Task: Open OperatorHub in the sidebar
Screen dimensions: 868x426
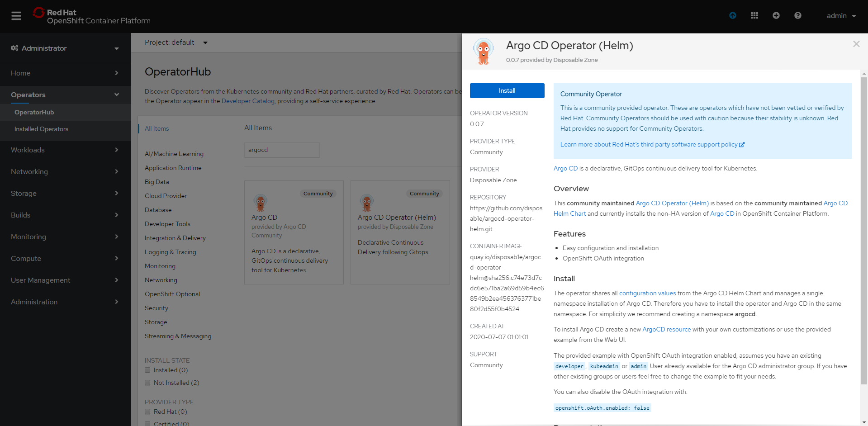Action: [66, 112]
